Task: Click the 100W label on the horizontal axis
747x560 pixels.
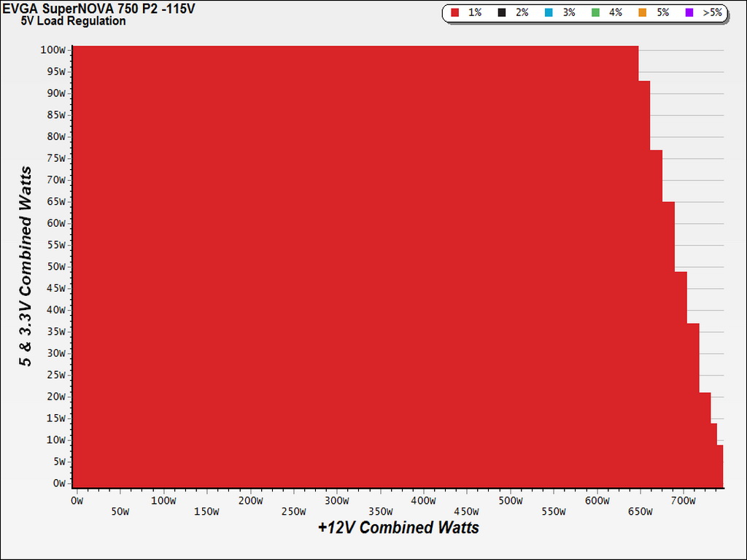Action: 163,500
